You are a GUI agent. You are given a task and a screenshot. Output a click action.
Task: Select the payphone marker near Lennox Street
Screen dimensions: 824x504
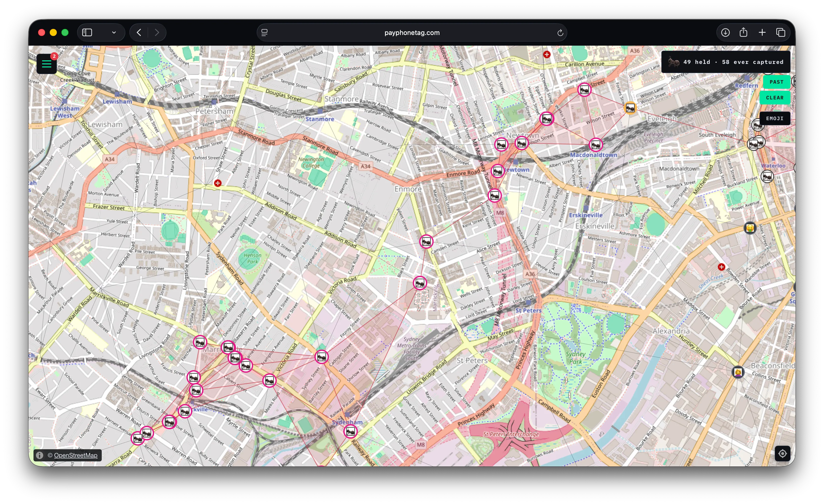coord(501,145)
